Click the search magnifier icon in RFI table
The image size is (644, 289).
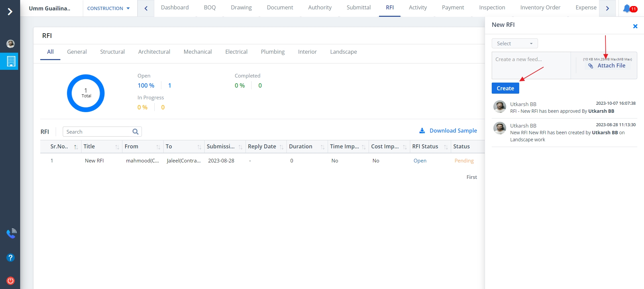coord(136,132)
